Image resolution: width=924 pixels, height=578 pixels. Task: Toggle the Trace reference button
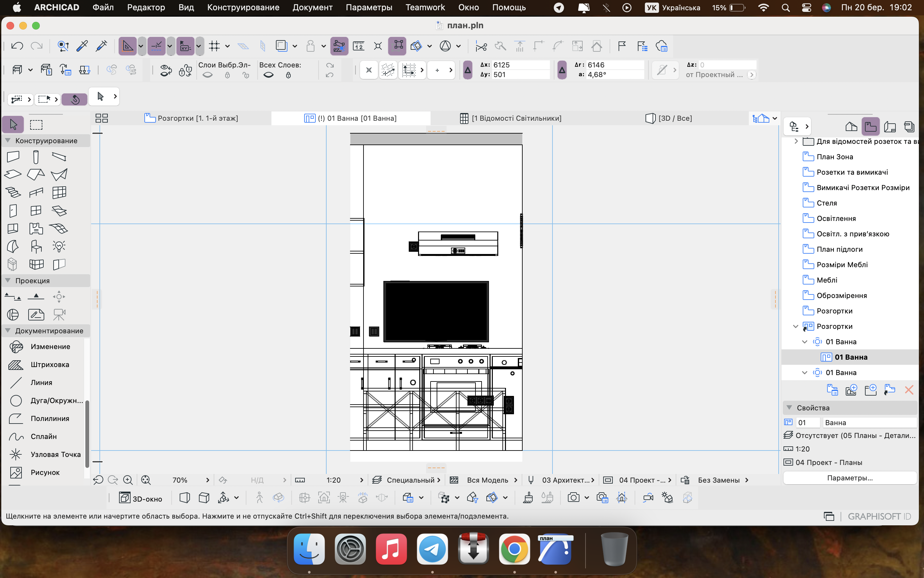[x=281, y=46]
